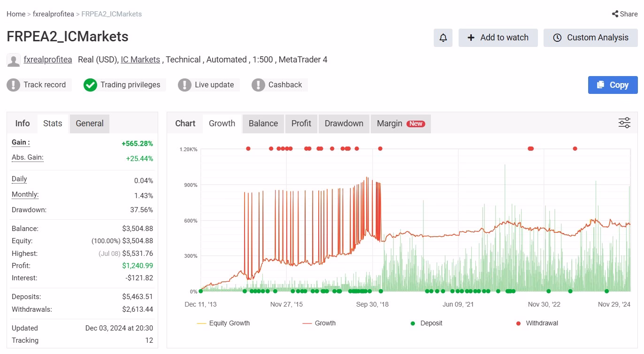Screen dimensions: 644x354
Task: Open the General info tab
Action: coord(90,123)
